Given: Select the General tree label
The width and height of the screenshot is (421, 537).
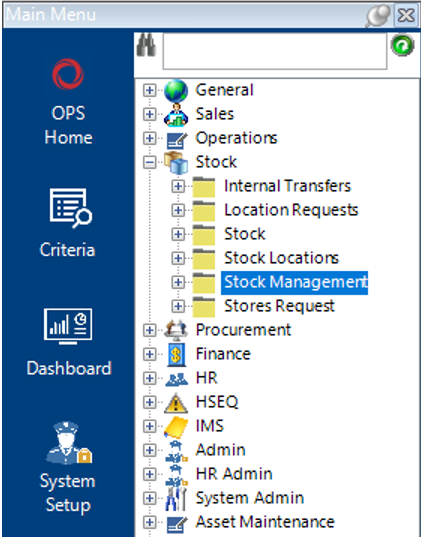Looking at the screenshot, I should pos(224,90).
